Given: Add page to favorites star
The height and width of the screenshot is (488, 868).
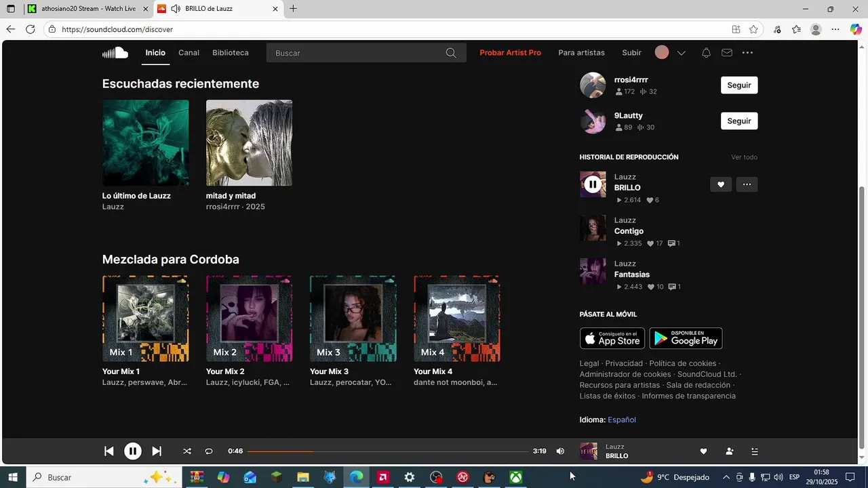Looking at the screenshot, I should pyautogui.click(x=753, y=29).
